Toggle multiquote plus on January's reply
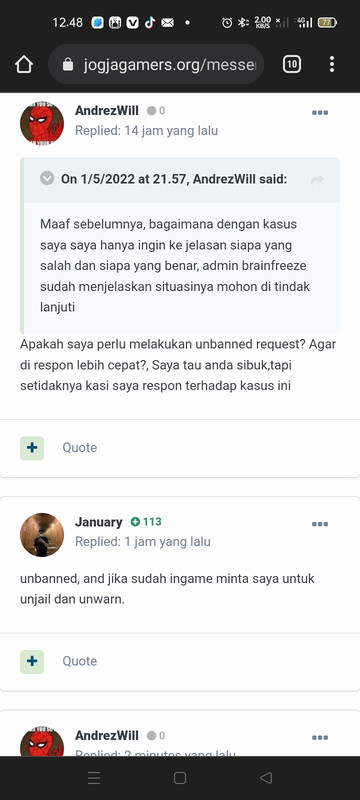The image size is (360, 800). 32,661
